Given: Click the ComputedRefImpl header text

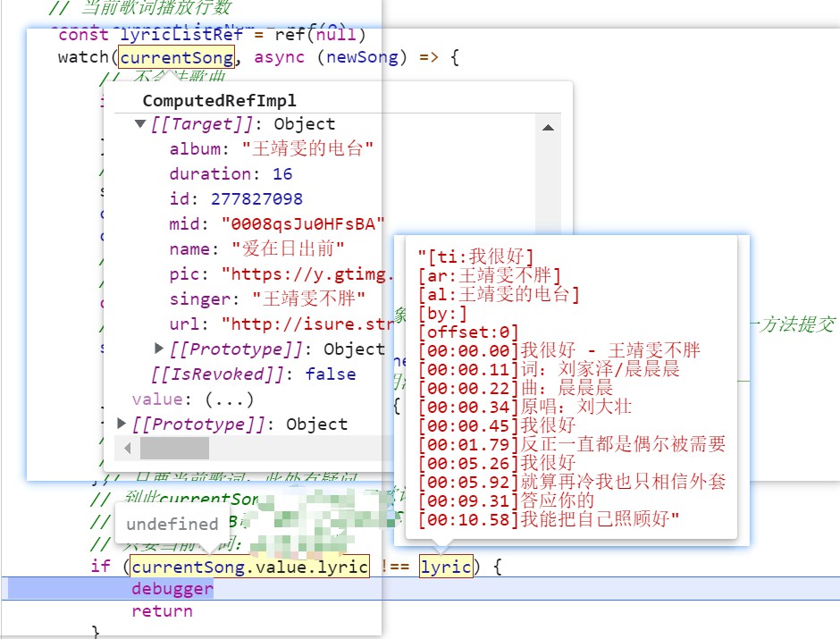Looking at the screenshot, I should coord(219,101).
